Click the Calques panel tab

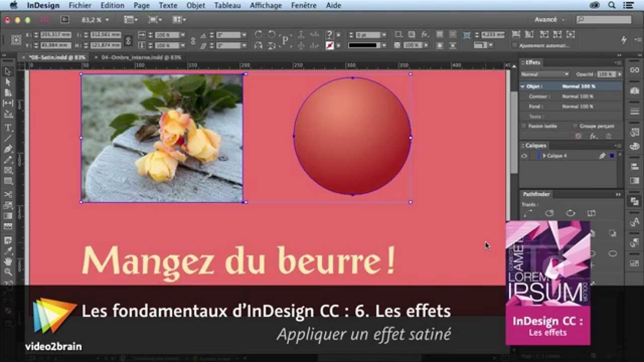click(x=535, y=146)
